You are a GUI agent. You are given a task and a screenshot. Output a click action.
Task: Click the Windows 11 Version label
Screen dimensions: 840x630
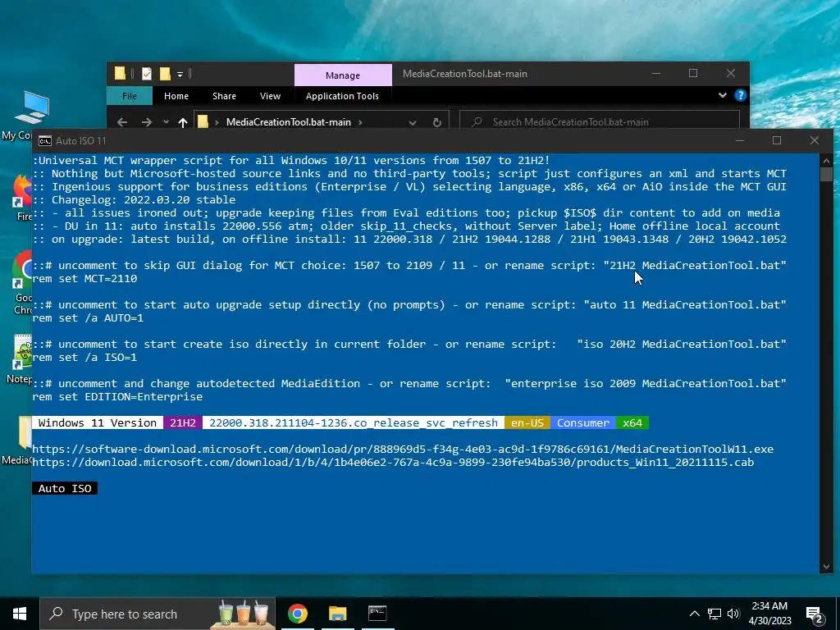[98, 422]
